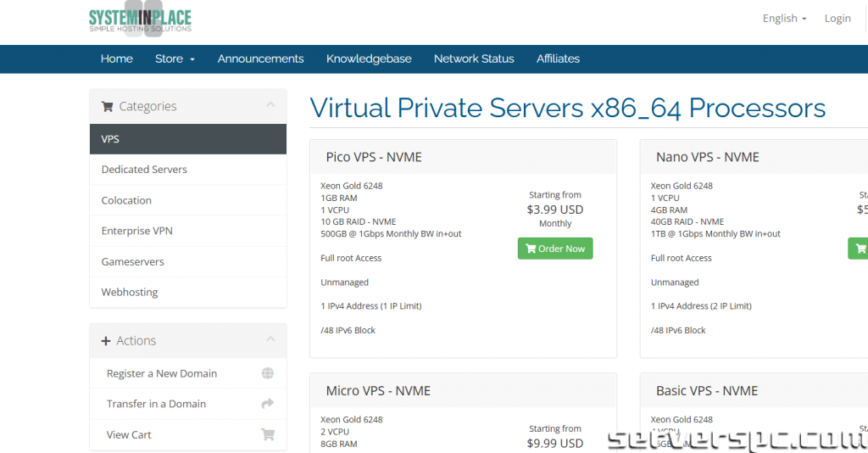Open the Gameservers category

point(132,262)
